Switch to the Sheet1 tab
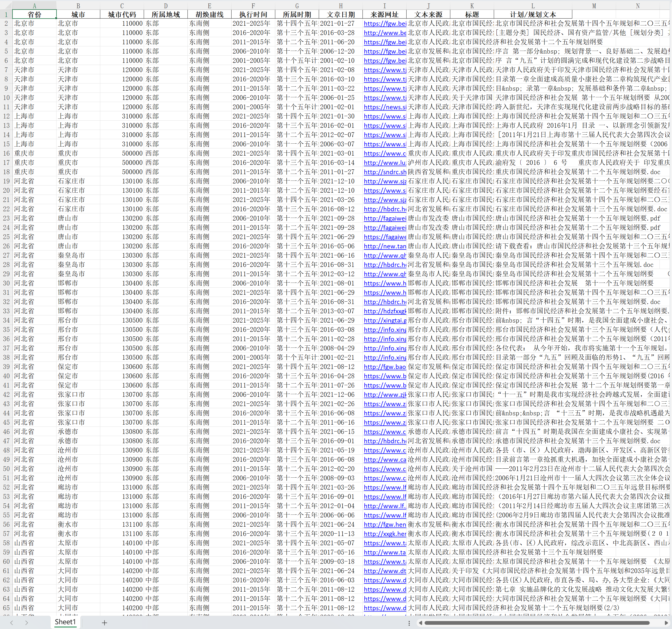The width and height of the screenshot is (672, 629). tap(65, 622)
